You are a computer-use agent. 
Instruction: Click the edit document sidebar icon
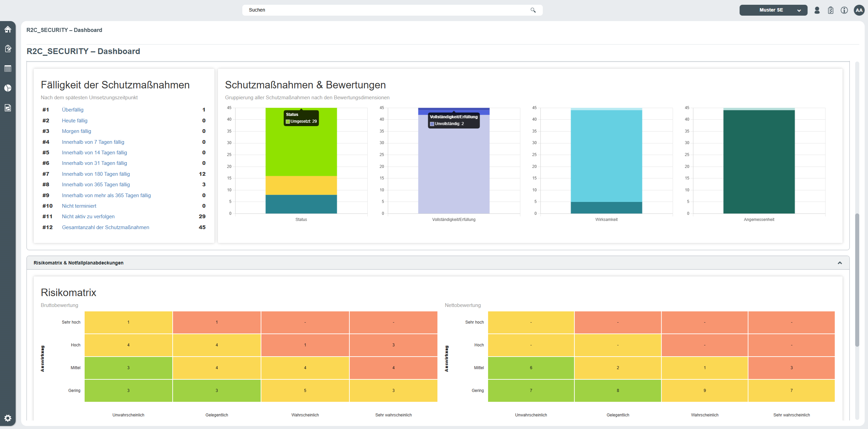(8, 49)
